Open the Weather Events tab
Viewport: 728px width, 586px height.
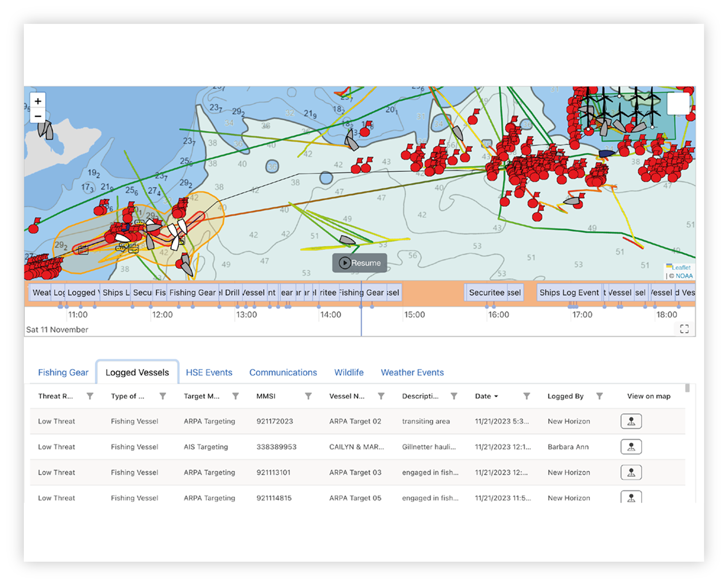coord(412,372)
